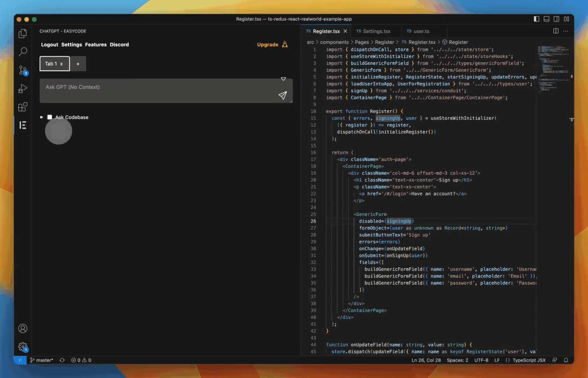Open Run and Debug view
This screenshot has height=378, width=588.
click(x=23, y=89)
